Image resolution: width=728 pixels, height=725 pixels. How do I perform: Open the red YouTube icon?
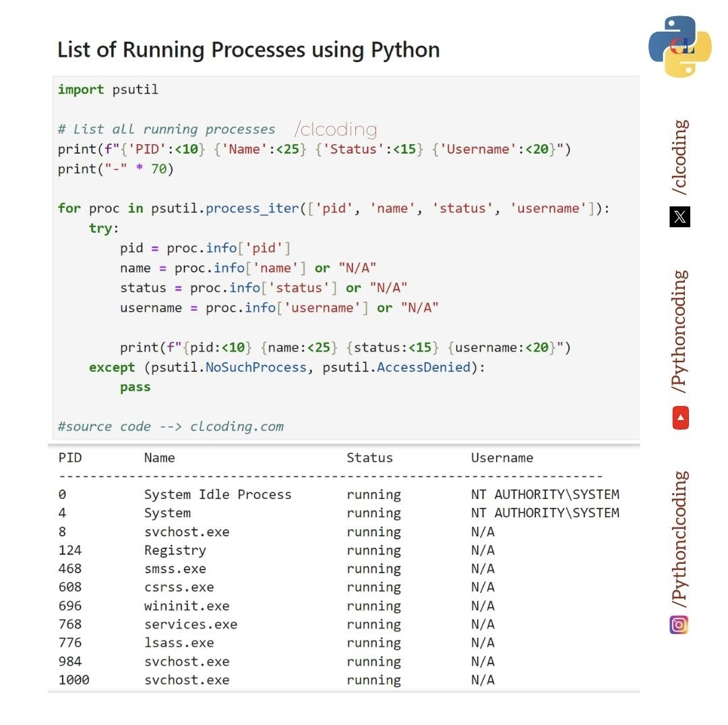pyautogui.click(x=681, y=417)
